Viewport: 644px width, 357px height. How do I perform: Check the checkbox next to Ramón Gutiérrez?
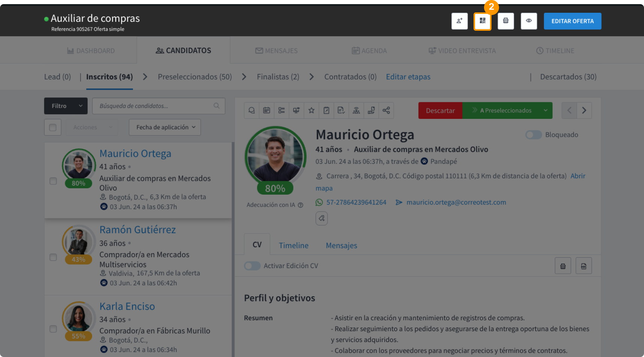point(53,257)
